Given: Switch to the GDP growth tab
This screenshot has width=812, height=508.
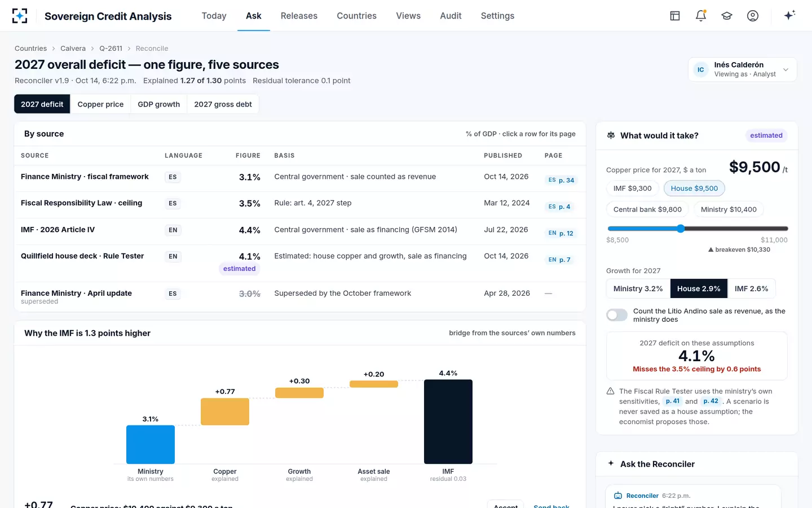Looking at the screenshot, I should click(159, 104).
